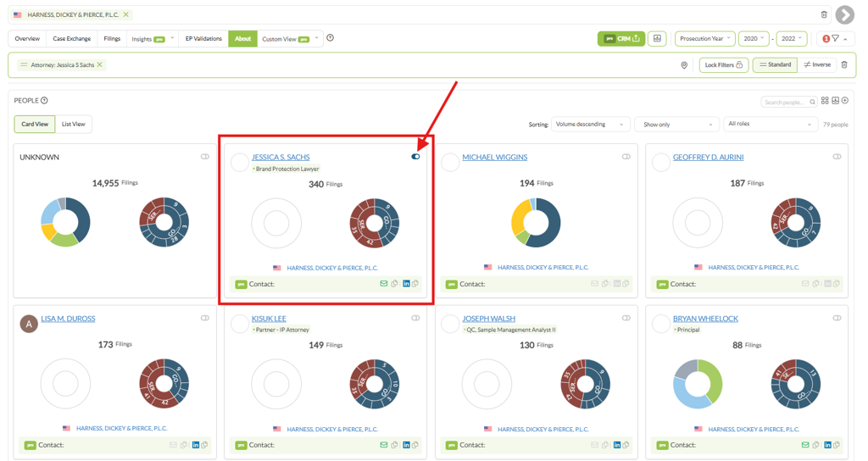This screenshot has width=868, height=461.
Task: Open the 2020 start year dropdown
Action: pyautogui.click(x=754, y=39)
